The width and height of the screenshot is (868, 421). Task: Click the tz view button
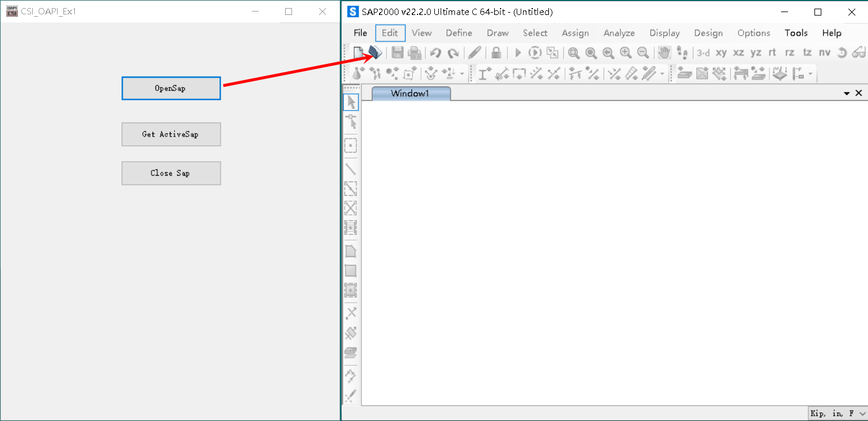point(807,53)
